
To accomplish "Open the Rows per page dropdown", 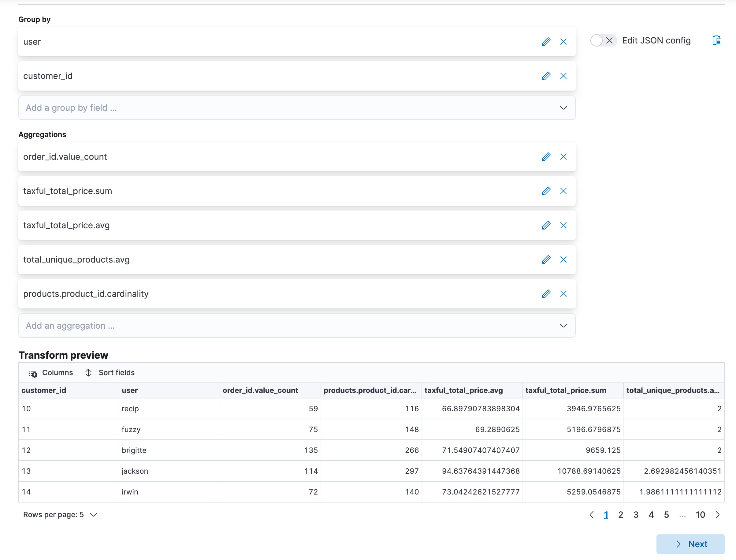I will (x=60, y=514).
